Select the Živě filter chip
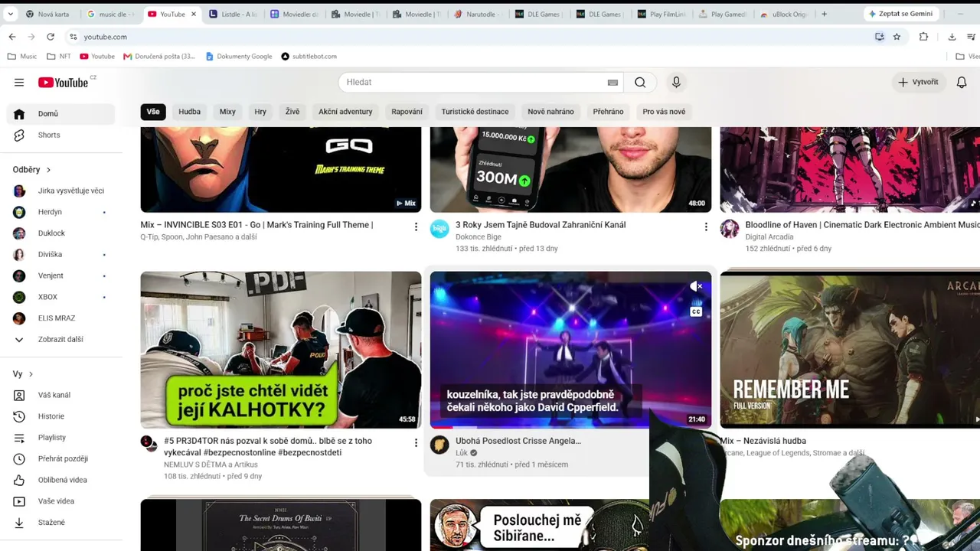The image size is (980, 551). (x=292, y=112)
